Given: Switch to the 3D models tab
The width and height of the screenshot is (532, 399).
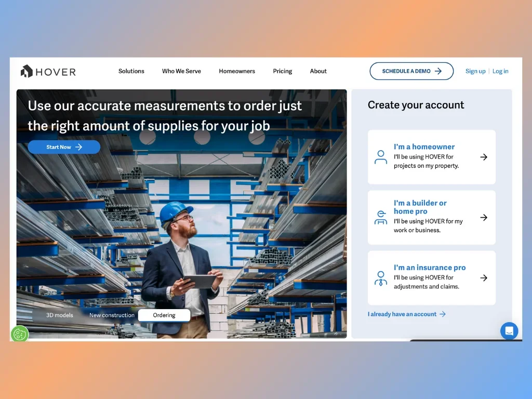Looking at the screenshot, I should tap(60, 315).
